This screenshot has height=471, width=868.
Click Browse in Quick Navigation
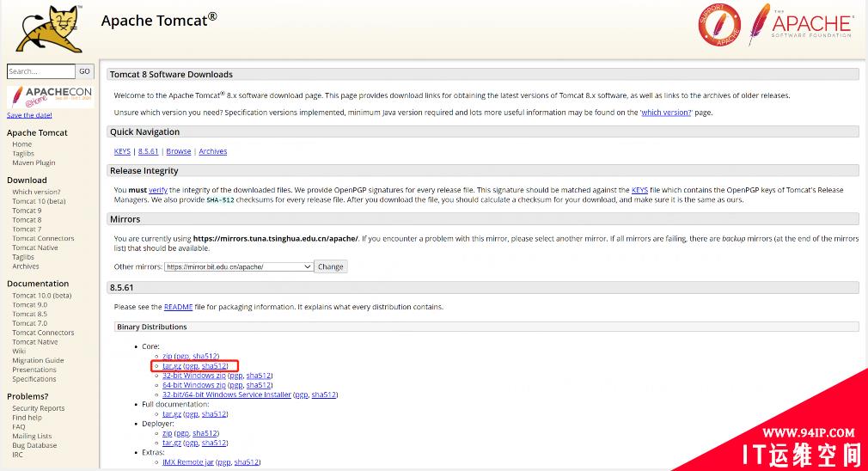pyautogui.click(x=179, y=151)
